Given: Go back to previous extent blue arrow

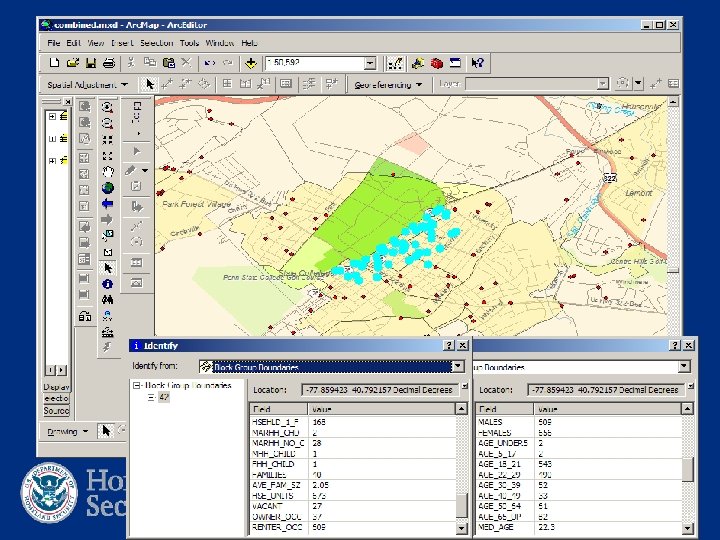Looking at the screenshot, I should [107, 204].
